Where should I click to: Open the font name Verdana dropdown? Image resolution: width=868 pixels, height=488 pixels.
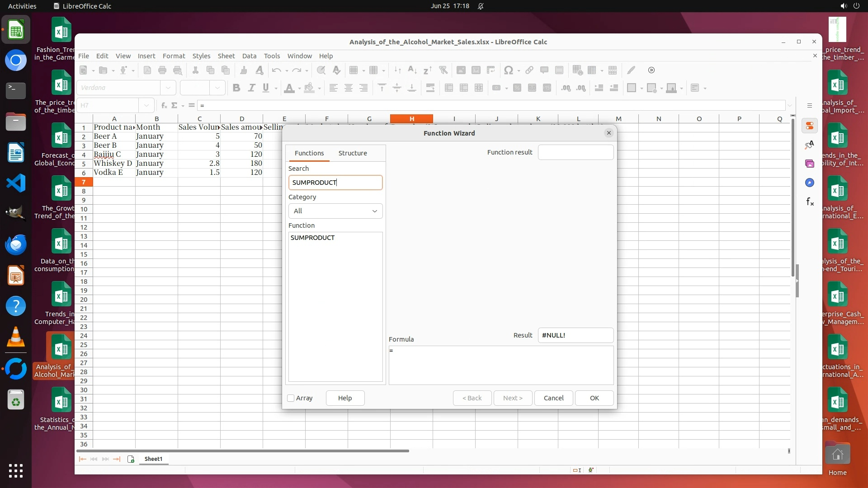168,88
